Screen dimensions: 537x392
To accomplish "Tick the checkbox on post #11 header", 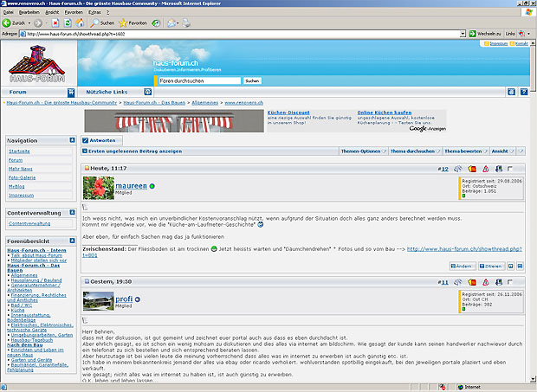I will tap(510, 282).
